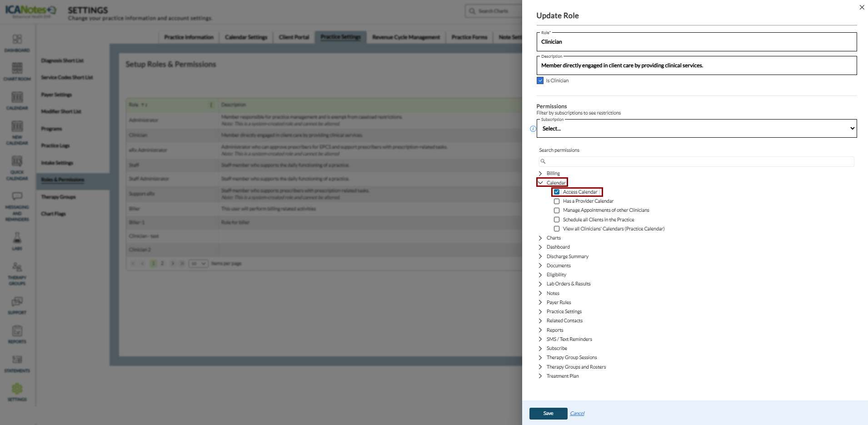Screen dimensions: 868x425
Task: Collapse the Calendar permissions group
Action: click(x=540, y=183)
